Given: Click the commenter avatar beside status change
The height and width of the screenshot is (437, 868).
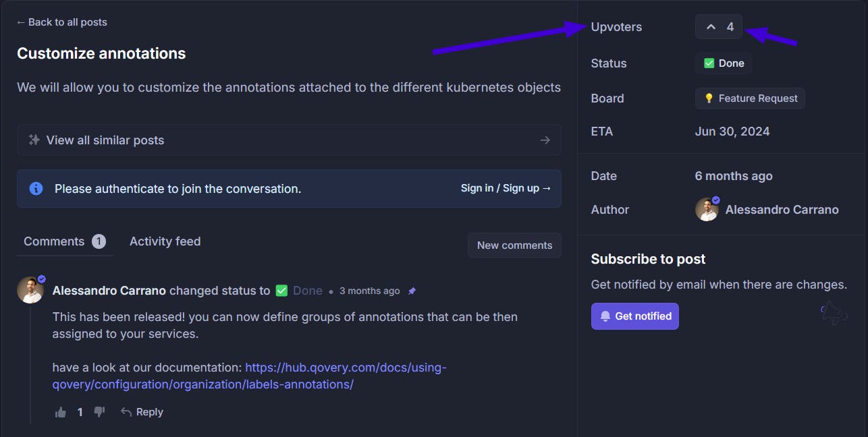Looking at the screenshot, I should tap(30, 290).
